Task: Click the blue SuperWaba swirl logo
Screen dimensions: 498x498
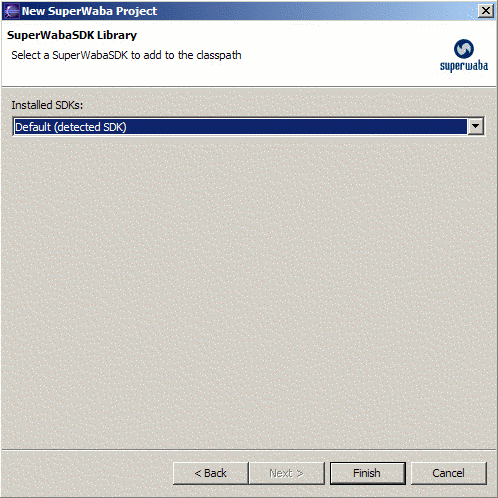Action: (x=464, y=49)
